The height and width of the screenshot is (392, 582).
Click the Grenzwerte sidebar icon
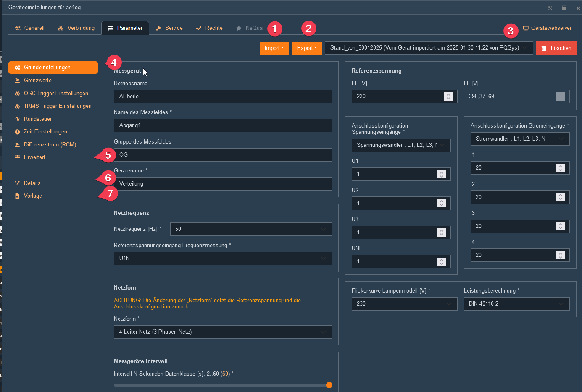(x=17, y=81)
